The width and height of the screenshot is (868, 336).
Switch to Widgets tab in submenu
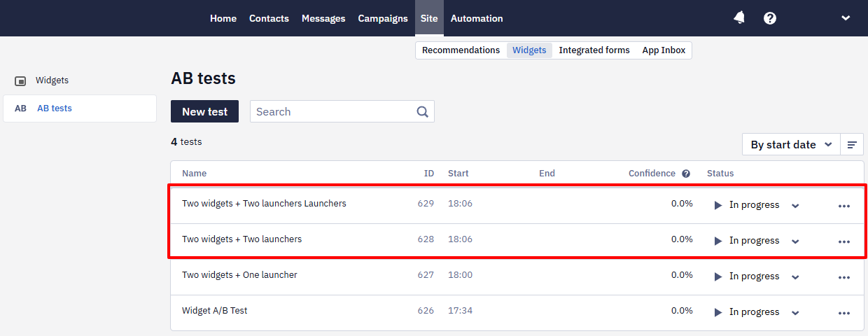coord(529,50)
